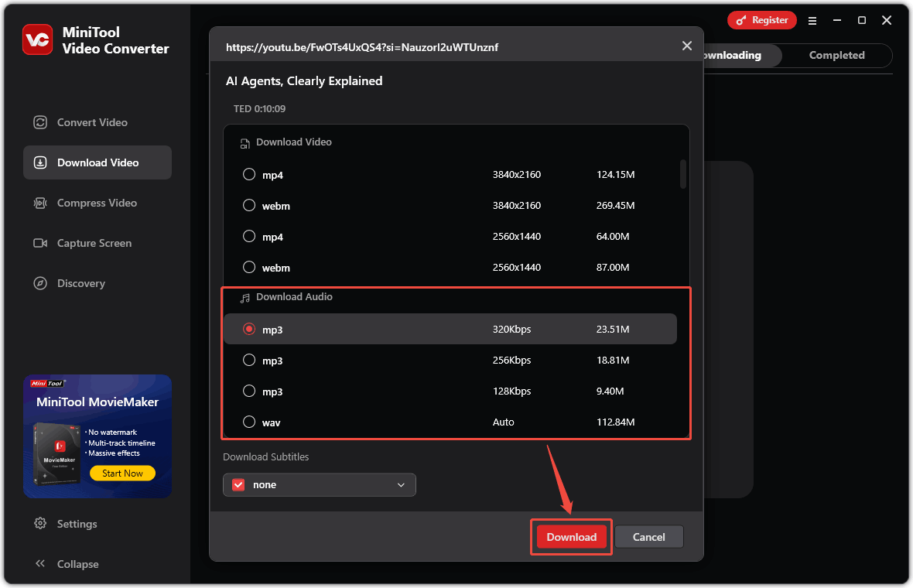Select mp3 256Kbps radio option
This screenshot has width=913, height=588.
pyautogui.click(x=249, y=360)
